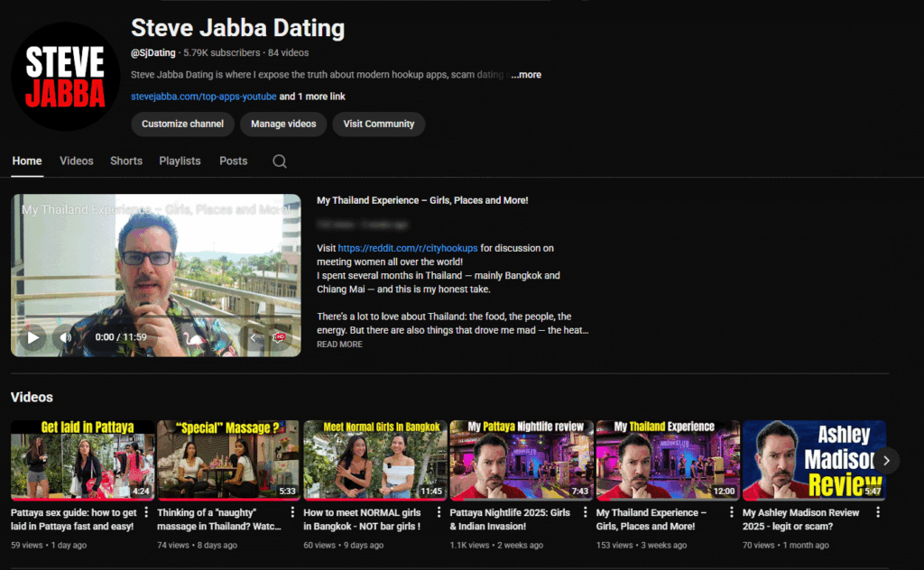Click the play icon on the featured video
The height and width of the screenshot is (570, 924).
point(32,336)
